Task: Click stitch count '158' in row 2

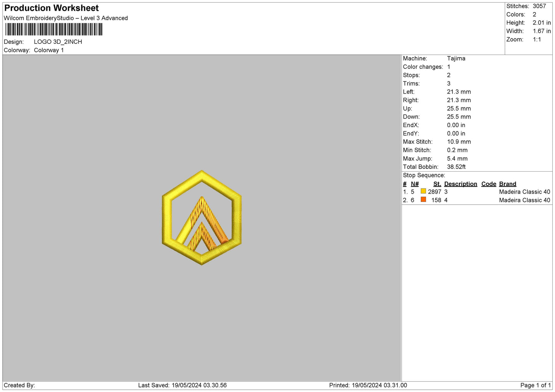Action: [436, 200]
